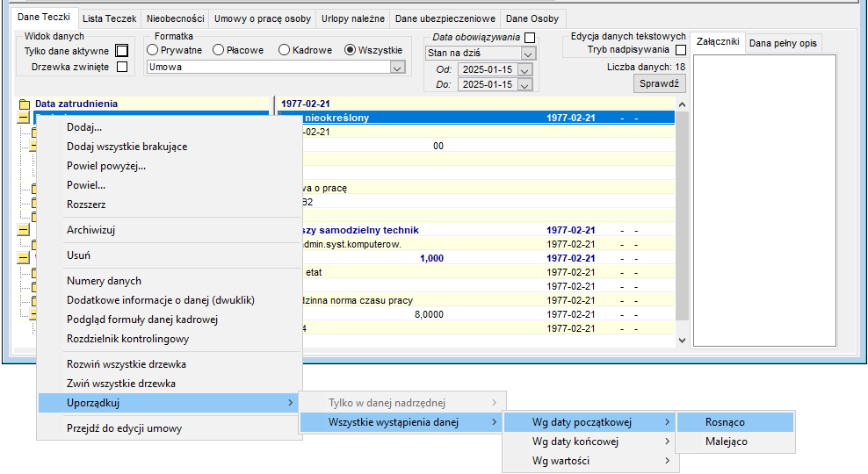The width and height of the screenshot is (868, 474).
Task: Choose Malejąco sort order
Action: 735,442
